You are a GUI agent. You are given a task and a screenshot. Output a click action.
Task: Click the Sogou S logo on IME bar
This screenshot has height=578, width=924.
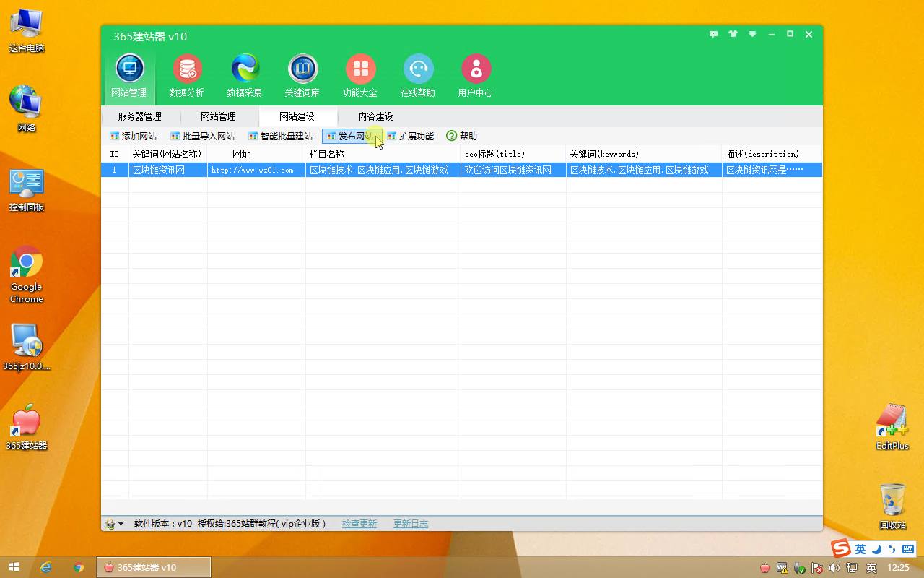[841, 548]
